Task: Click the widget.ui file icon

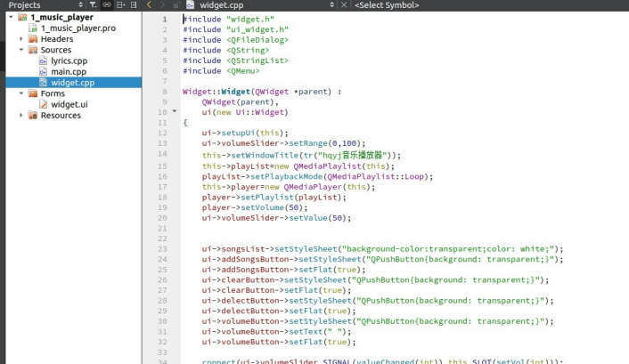Action: tap(43, 104)
